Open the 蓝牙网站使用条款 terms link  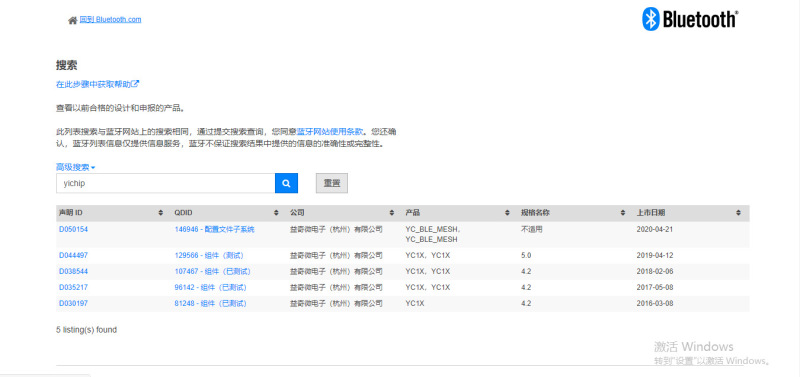coord(330,132)
